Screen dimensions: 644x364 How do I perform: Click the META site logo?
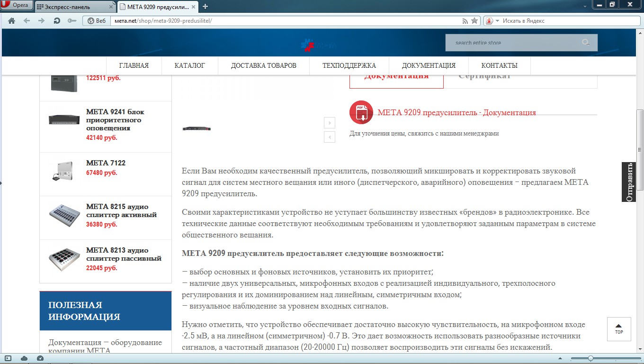pos(318,45)
